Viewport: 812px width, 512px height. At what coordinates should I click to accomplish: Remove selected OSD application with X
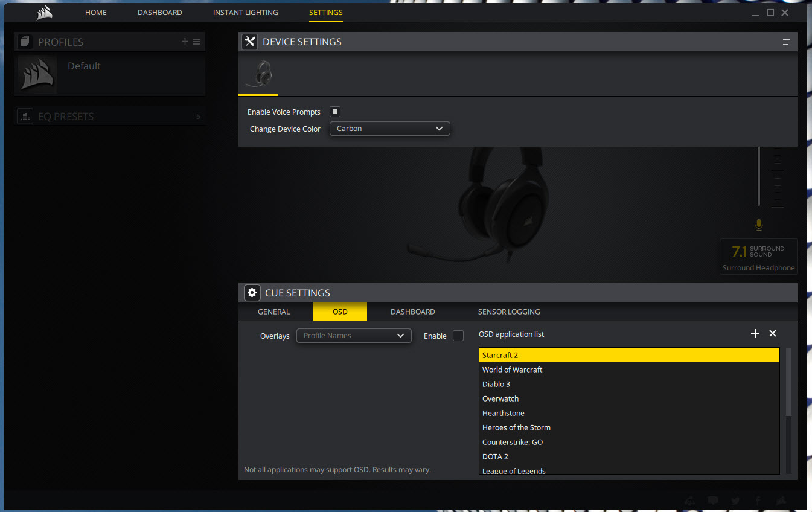tap(773, 333)
